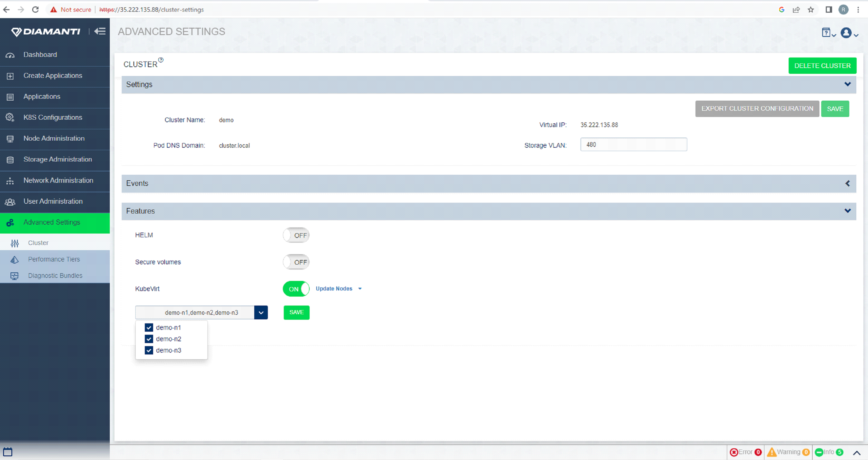Click the Update Nodes dropdown arrow
The height and width of the screenshot is (460, 868).
click(360, 288)
